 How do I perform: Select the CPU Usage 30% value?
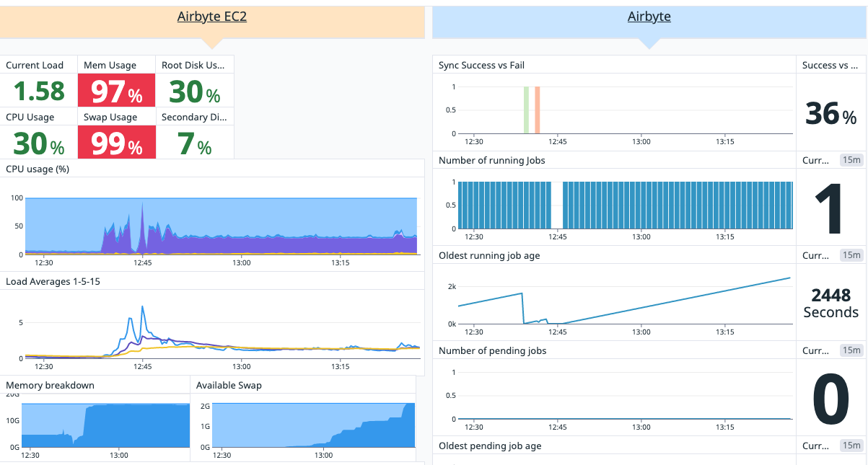point(39,143)
